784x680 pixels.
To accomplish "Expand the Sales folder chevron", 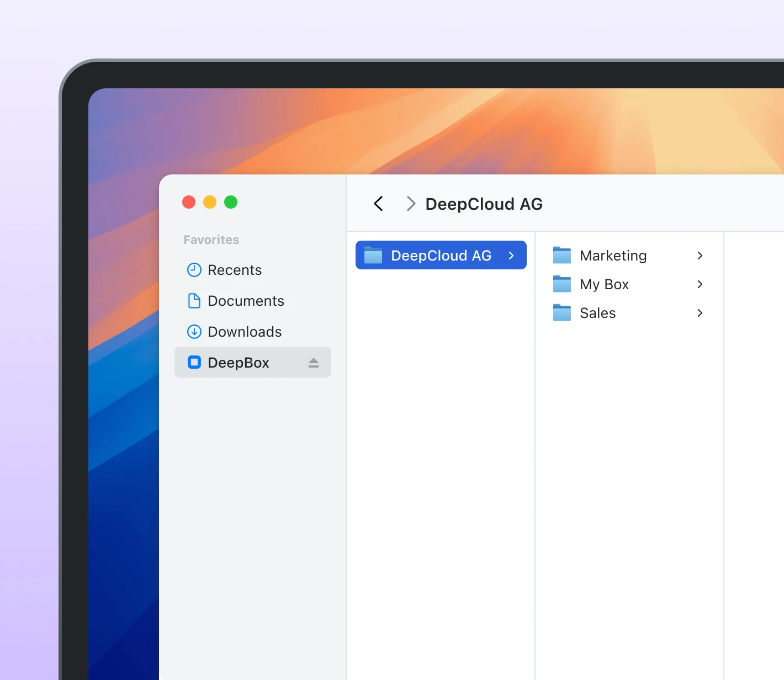I will pos(700,313).
